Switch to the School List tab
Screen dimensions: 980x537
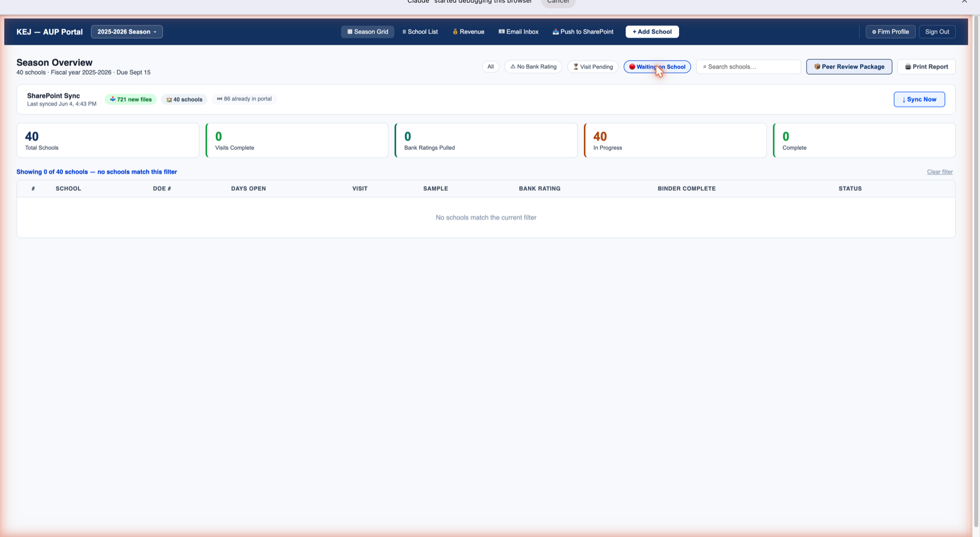point(420,32)
